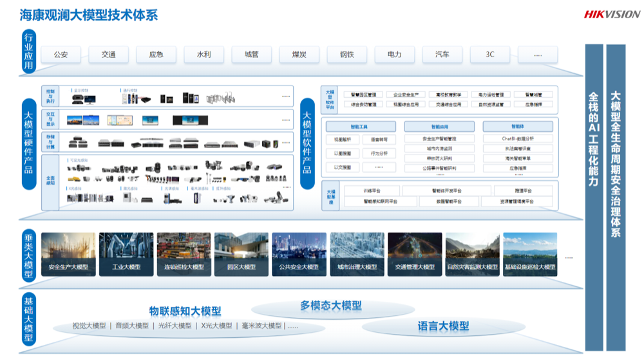Open the 连锁巡检大模型 thumbnail
The image size is (644, 361).
pos(184,254)
